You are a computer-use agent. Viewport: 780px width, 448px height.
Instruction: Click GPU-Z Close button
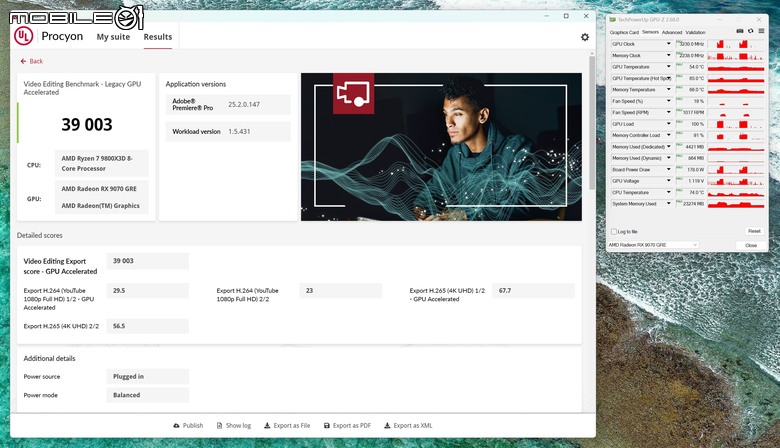coord(751,245)
